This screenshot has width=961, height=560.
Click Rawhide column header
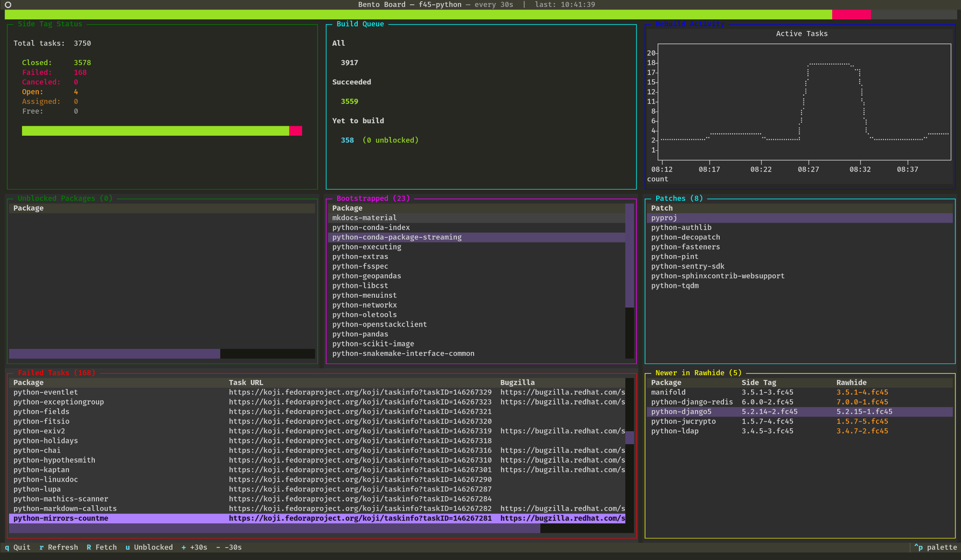point(852,383)
